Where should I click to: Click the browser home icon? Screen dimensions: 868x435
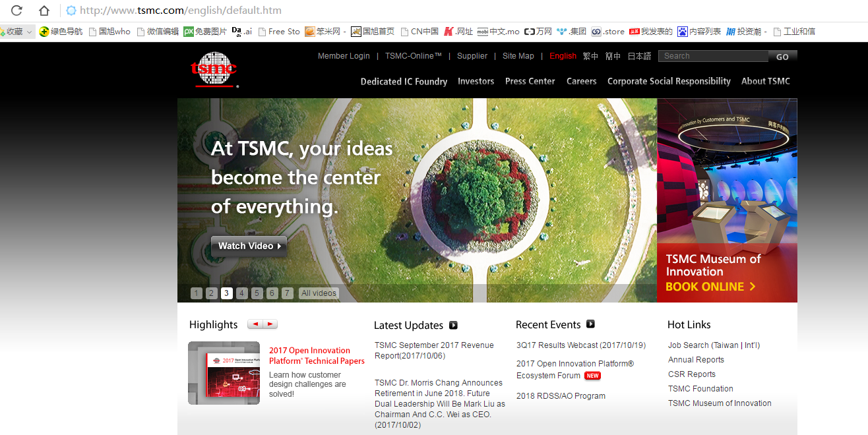(x=44, y=11)
